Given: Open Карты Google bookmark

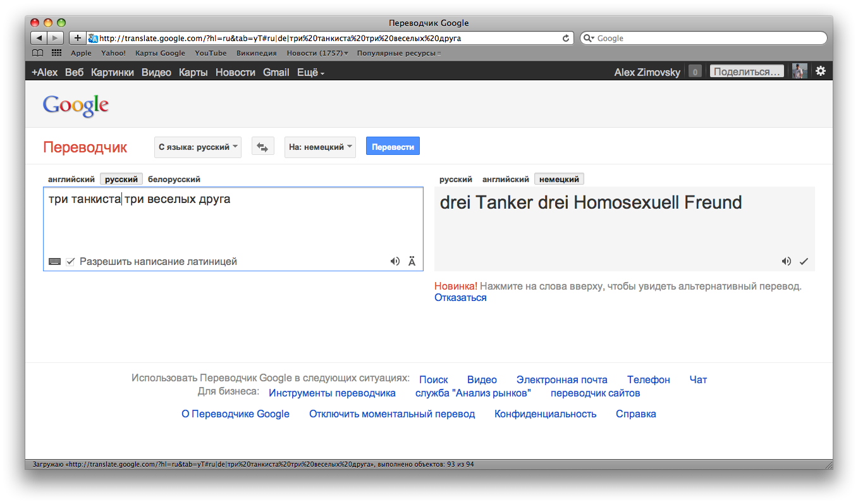Looking at the screenshot, I should coord(160,53).
